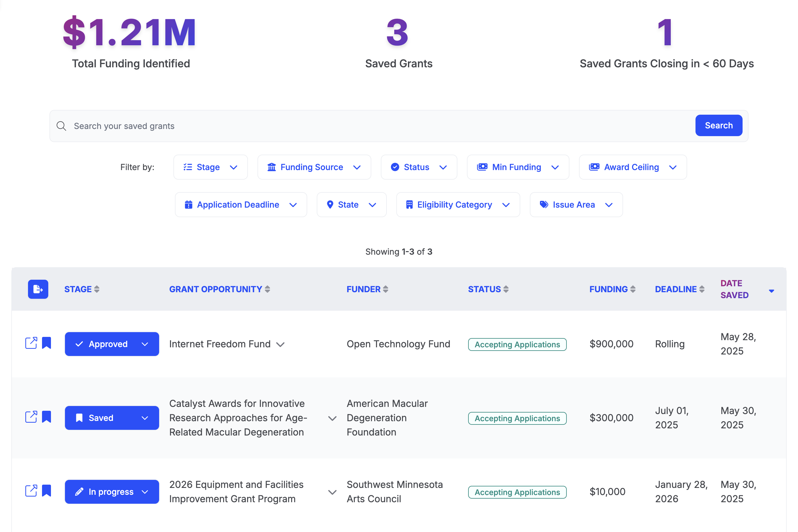Open the Stage filter dropdown
Screen dimensions: 798x532
[210, 167]
